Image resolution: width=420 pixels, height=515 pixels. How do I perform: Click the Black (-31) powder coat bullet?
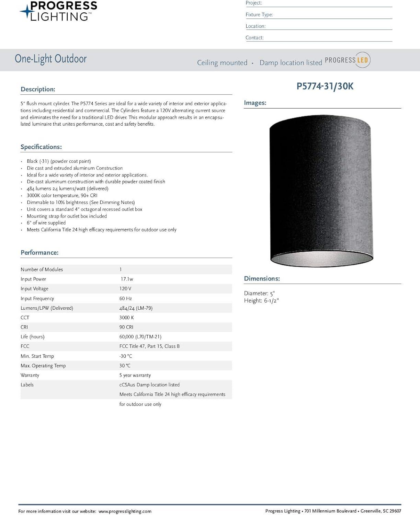59,161
